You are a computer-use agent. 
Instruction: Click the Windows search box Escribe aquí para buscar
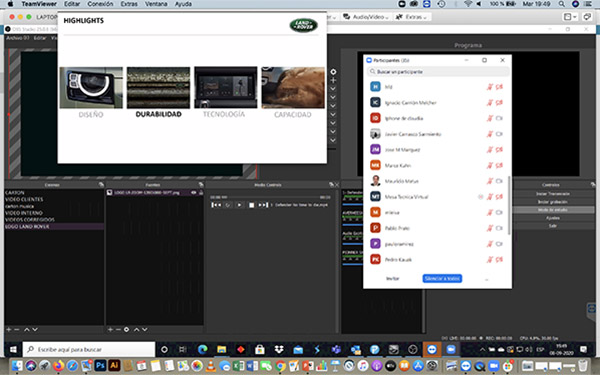click(x=89, y=349)
